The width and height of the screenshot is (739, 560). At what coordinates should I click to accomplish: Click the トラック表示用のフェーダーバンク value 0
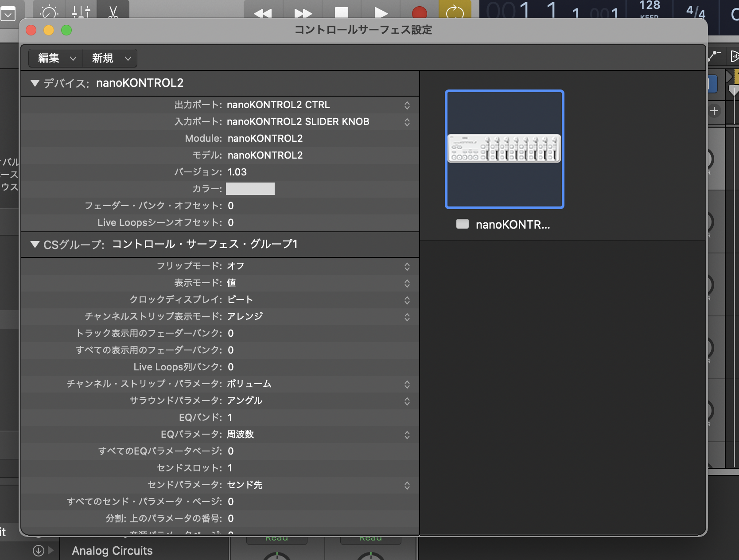tap(230, 333)
